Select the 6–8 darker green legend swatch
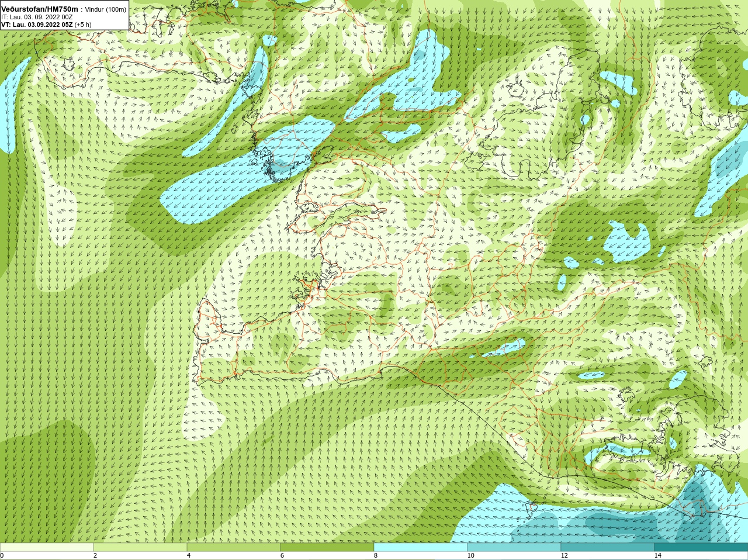Image resolution: width=748 pixels, height=560 pixels. click(327, 547)
